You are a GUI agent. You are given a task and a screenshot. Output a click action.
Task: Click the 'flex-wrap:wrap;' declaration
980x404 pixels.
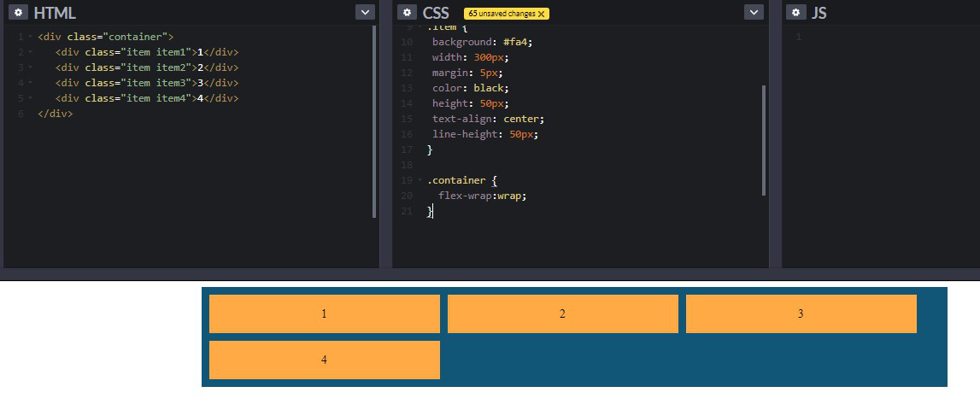(483, 196)
